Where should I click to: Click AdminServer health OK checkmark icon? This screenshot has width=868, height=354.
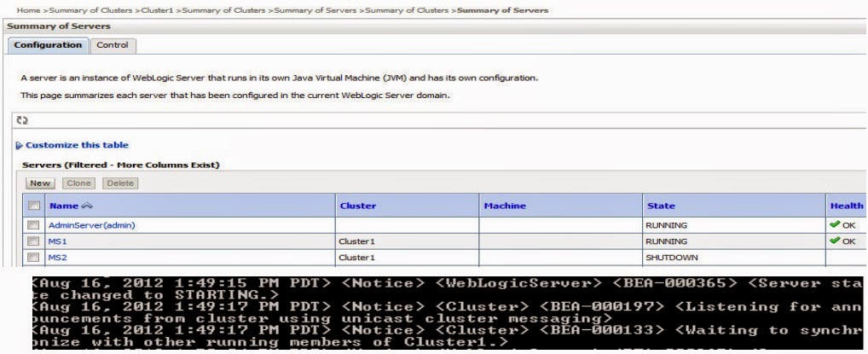click(x=835, y=224)
